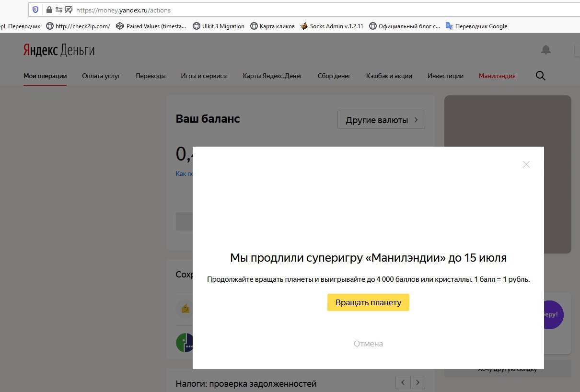Screen dimensions: 580x392
Task: Open the Карты Яндекс.Денег menu item
Action: coord(273,76)
